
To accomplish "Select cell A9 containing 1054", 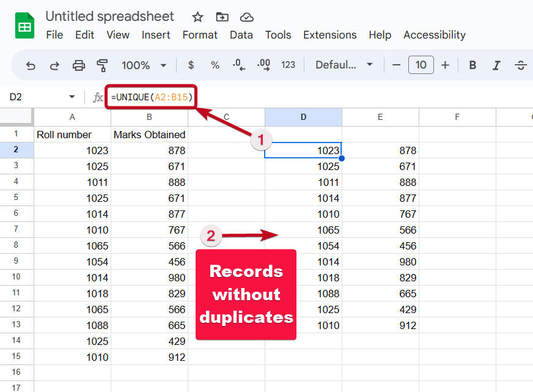I will coord(72,262).
